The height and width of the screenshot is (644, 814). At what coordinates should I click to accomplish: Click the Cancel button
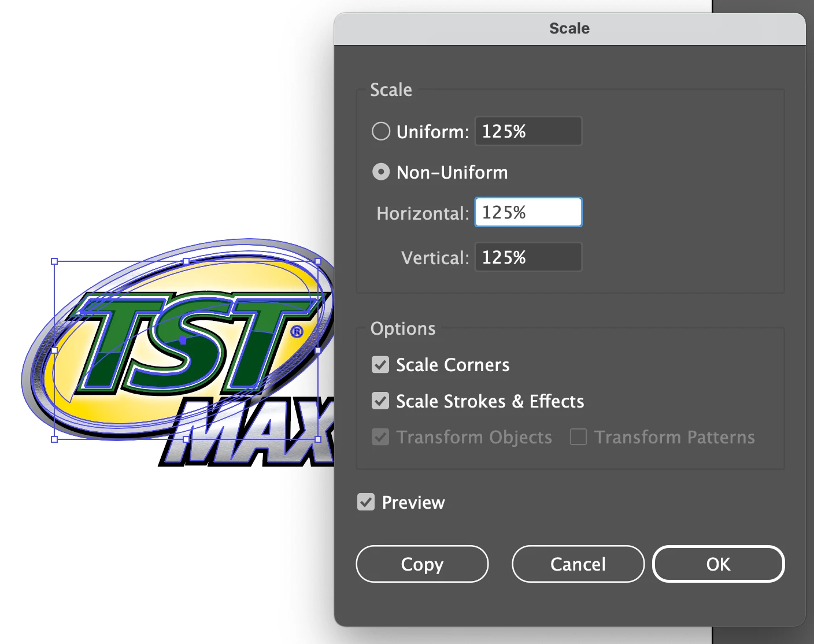tap(578, 564)
